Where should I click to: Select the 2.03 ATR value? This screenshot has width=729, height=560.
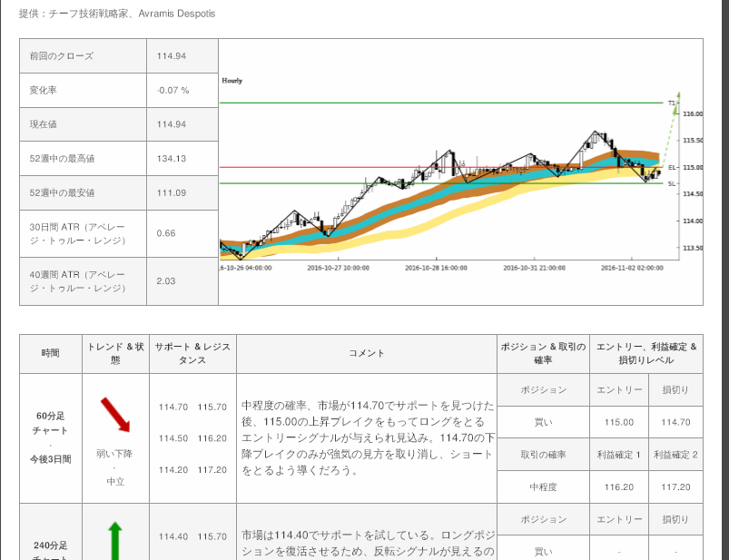[166, 281]
